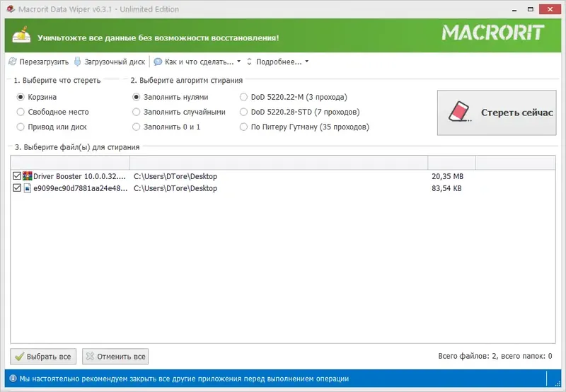Image resolution: width=566 pixels, height=392 pixels.
Task: Click the 83,54 KB size value
Action: 446,188
